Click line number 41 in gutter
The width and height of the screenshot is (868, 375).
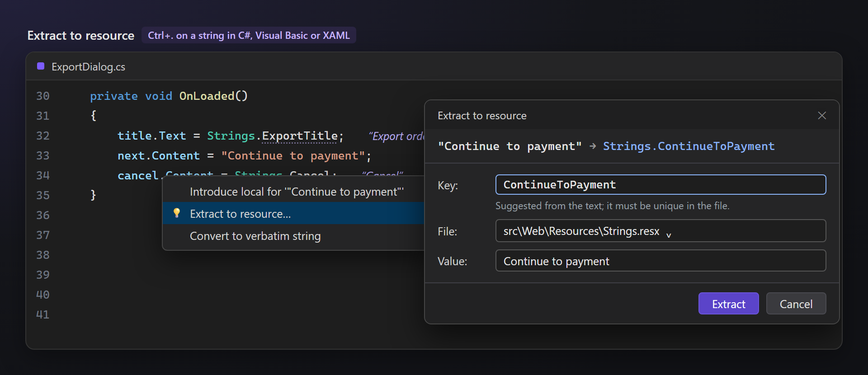click(43, 315)
